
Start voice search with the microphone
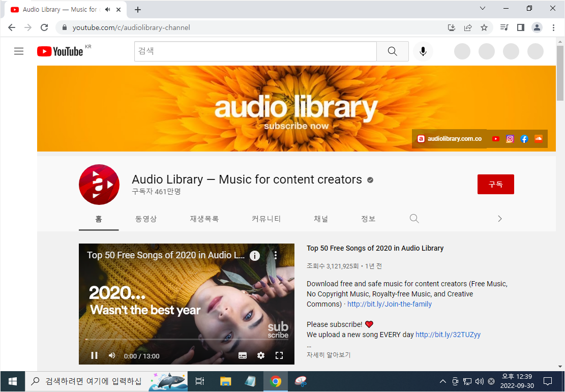coord(423,51)
